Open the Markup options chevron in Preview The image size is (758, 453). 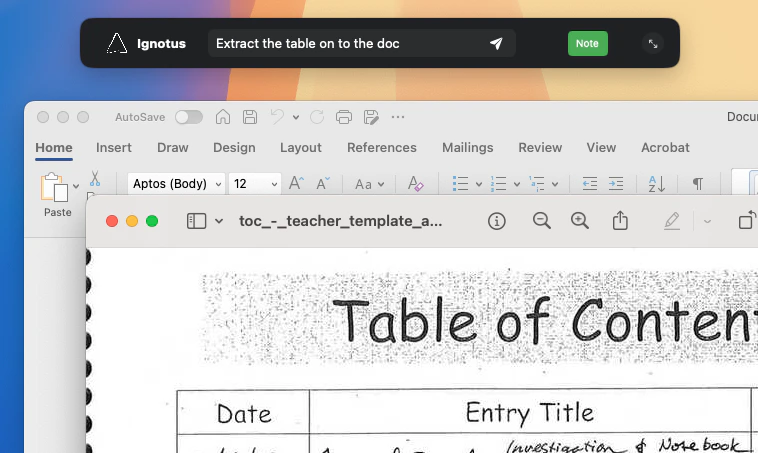pyautogui.click(x=707, y=221)
